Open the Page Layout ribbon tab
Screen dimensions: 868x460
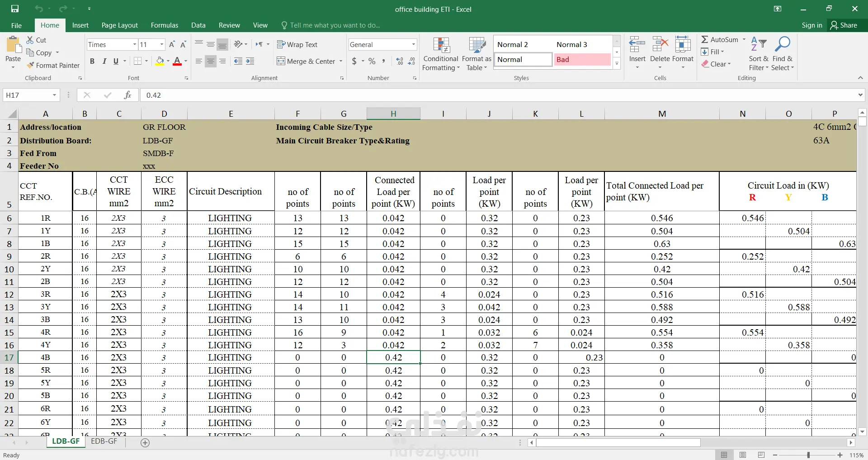pyautogui.click(x=119, y=25)
